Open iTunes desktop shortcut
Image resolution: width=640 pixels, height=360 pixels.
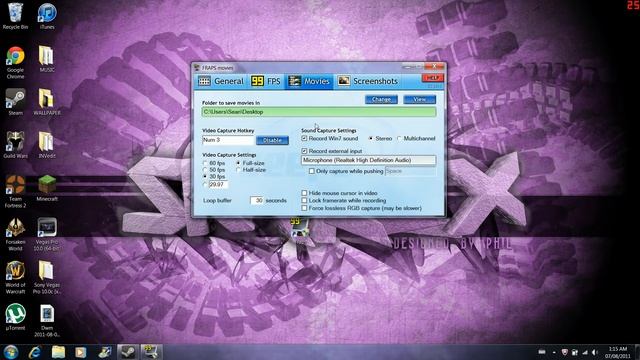tap(47, 16)
